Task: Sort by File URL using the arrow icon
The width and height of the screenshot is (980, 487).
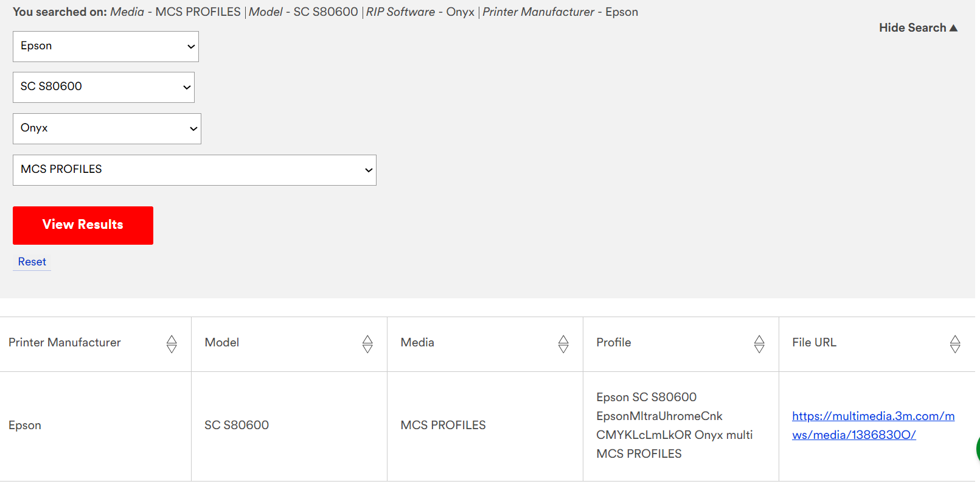Action: 955,344
